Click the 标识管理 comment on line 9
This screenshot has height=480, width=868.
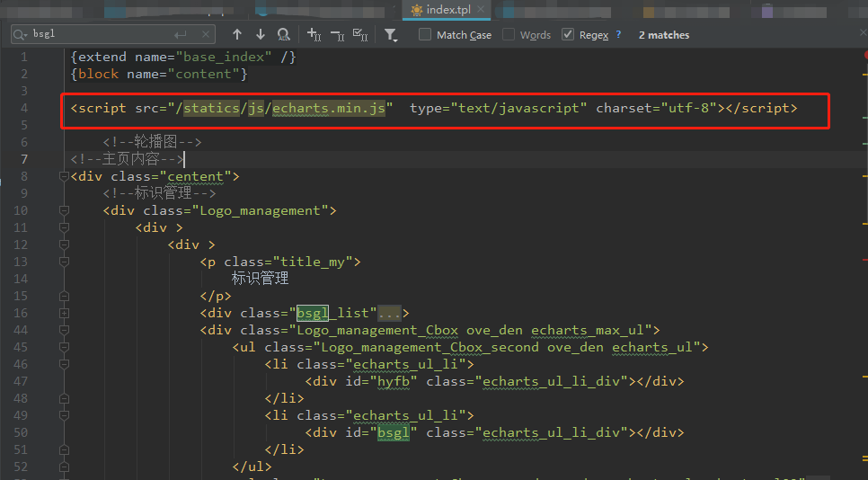point(159,193)
